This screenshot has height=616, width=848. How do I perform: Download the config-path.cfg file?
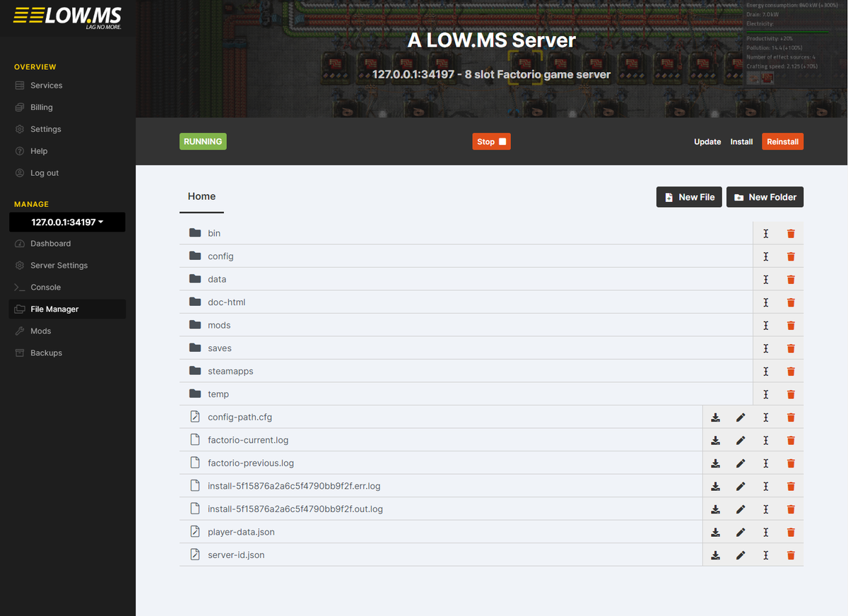(715, 417)
